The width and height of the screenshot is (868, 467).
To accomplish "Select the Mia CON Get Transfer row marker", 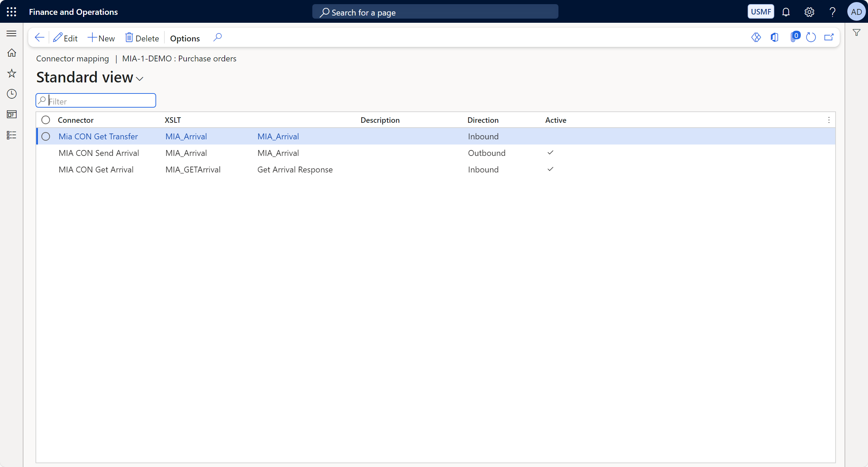I will coord(46,137).
